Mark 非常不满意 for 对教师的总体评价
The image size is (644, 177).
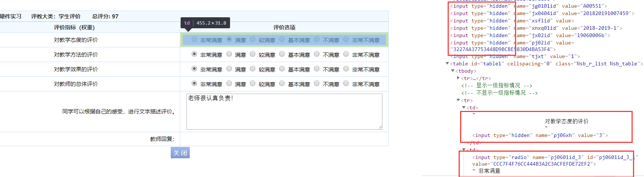click(346, 83)
